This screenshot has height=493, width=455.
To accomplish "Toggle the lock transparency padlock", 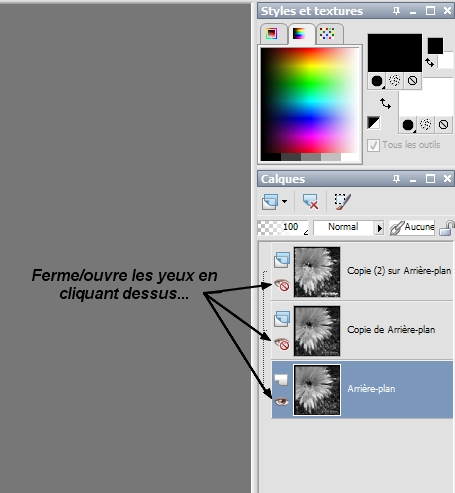I will pos(447,228).
